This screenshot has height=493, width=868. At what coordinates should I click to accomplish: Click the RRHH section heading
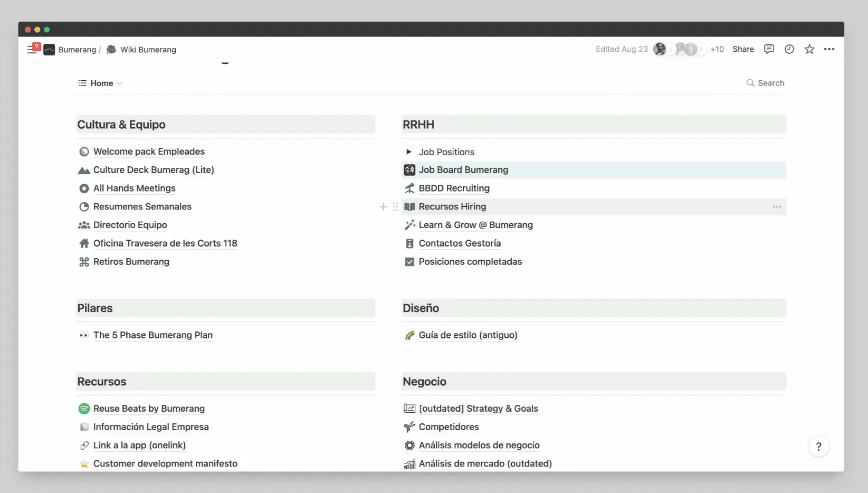coord(418,125)
